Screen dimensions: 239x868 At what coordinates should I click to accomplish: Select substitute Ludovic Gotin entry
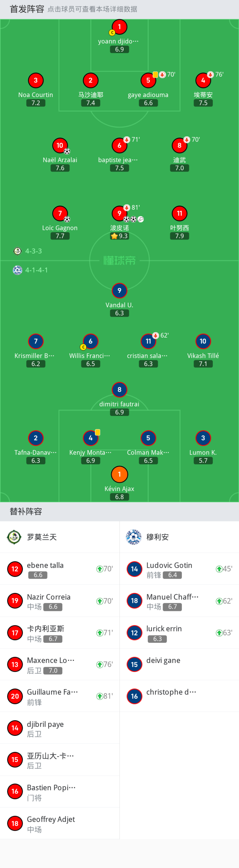point(179,569)
